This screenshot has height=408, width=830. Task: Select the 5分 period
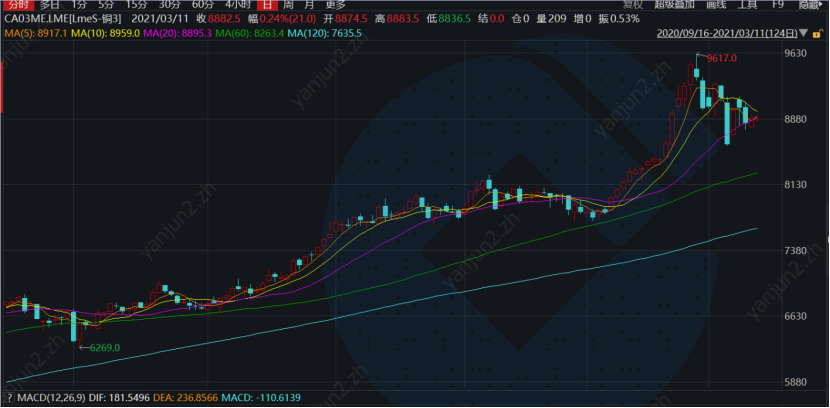pos(106,5)
